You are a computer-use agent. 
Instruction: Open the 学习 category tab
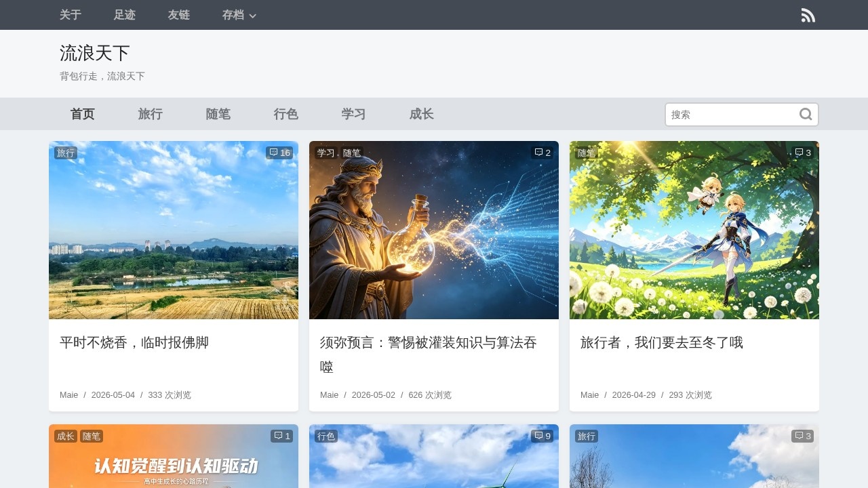pos(354,114)
